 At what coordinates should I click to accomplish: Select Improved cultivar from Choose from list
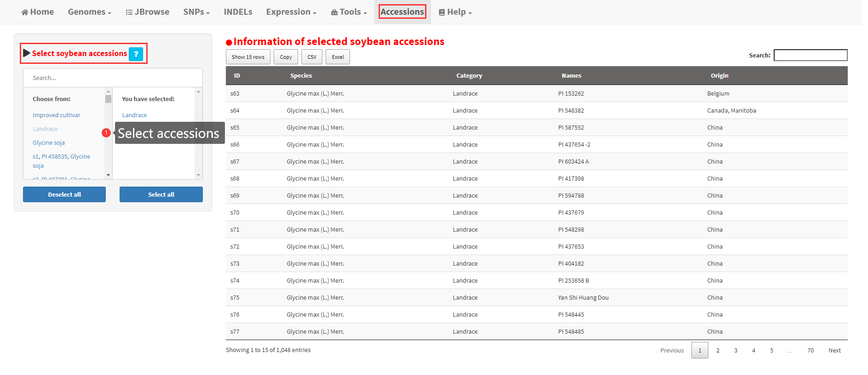[x=56, y=115]
